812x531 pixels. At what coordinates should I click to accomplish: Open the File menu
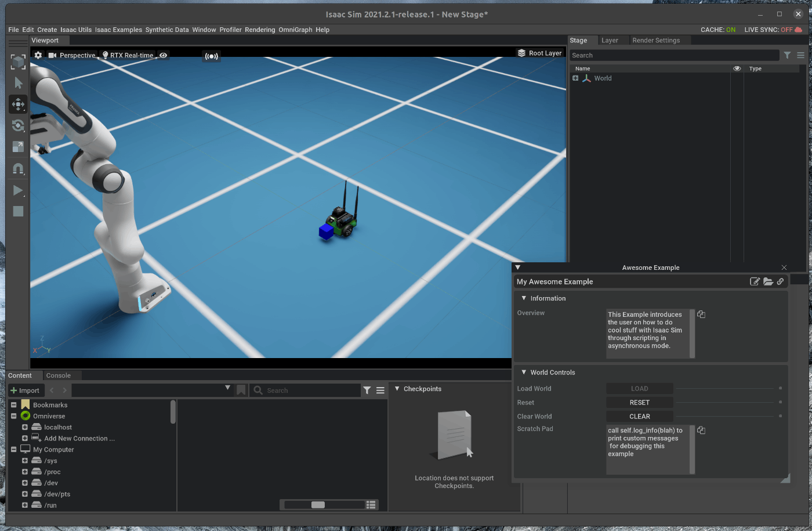coord(13,30)
